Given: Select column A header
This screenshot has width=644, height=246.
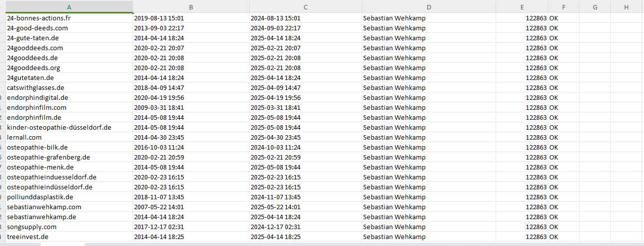Looking at the screenshot, I should 69,7.
